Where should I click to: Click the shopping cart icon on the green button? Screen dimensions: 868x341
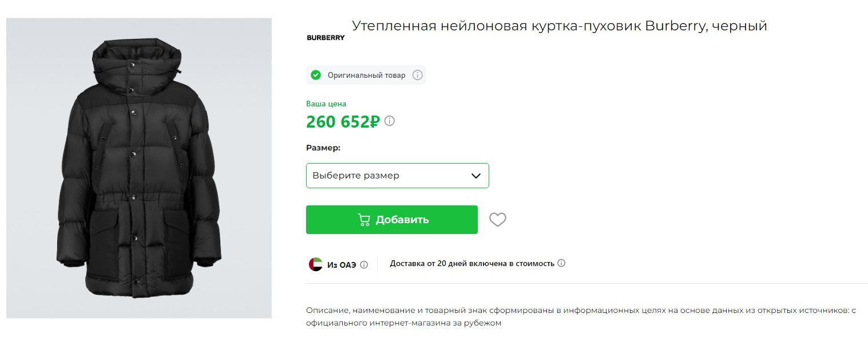point(363,220)
